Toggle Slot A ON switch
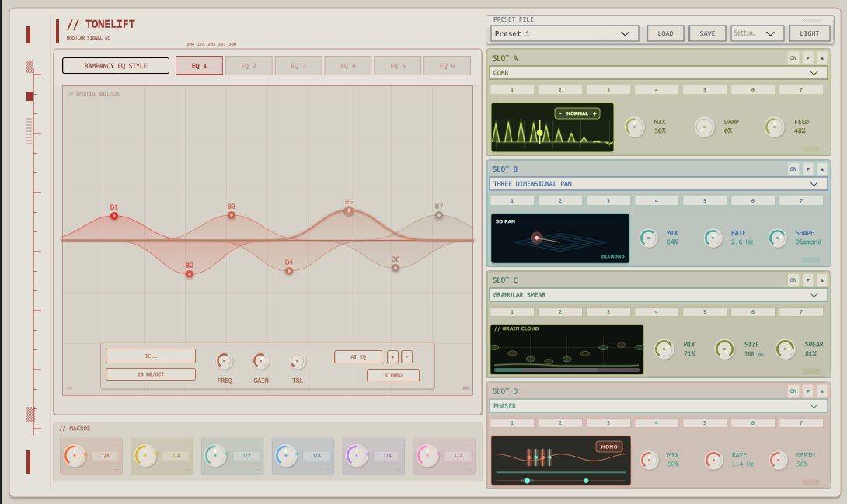Screen dimensions: 847x504 [x=793, y=58]
